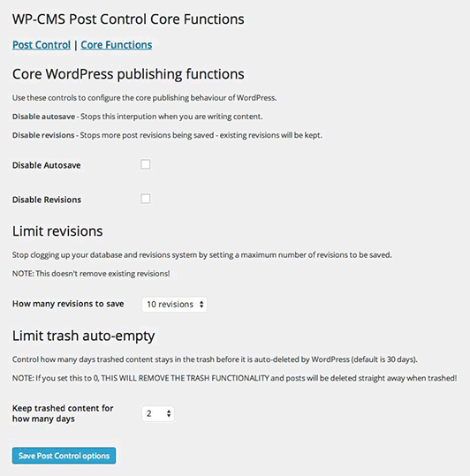Click the bold Disable Revisions field label
The width and height of the screenshot is (470, 476).
(47, 200)
